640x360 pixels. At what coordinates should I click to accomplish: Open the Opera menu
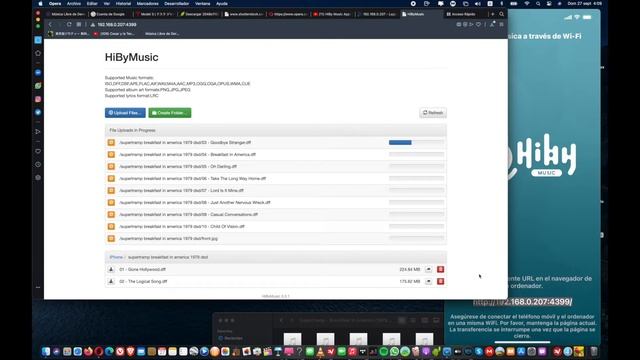(55, 4)
